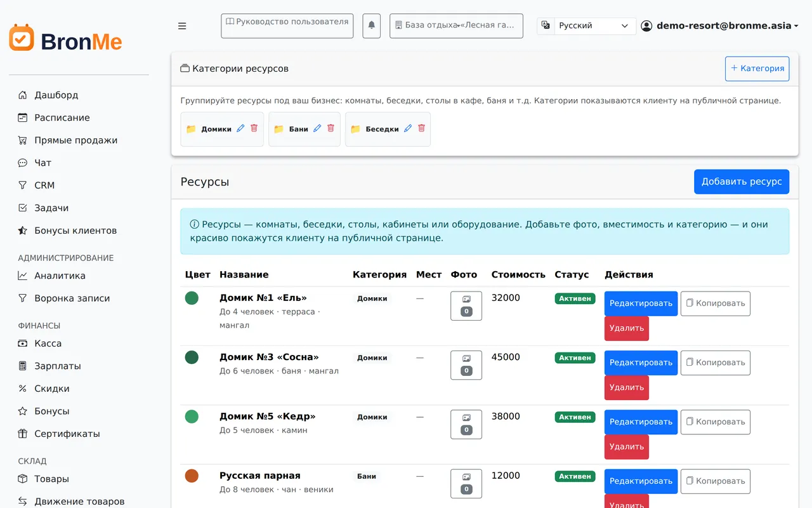812x508 pixels.
Task: Open photo manager for Русская парная
Action: coord(466,483)
